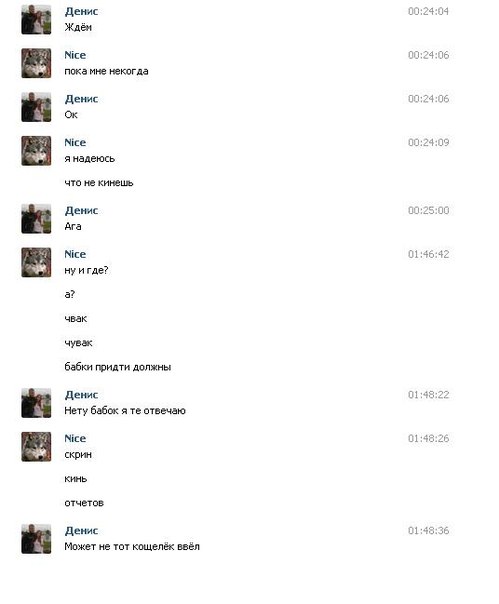Select the message 'что не кинешь'

99,183
